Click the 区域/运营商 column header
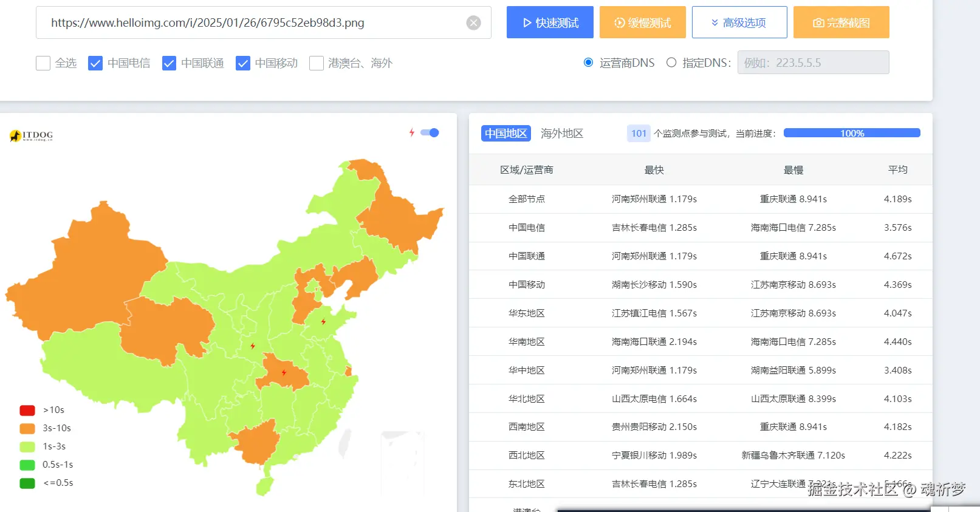Screen dimensions: 980x512 click(x=526, y=170)
